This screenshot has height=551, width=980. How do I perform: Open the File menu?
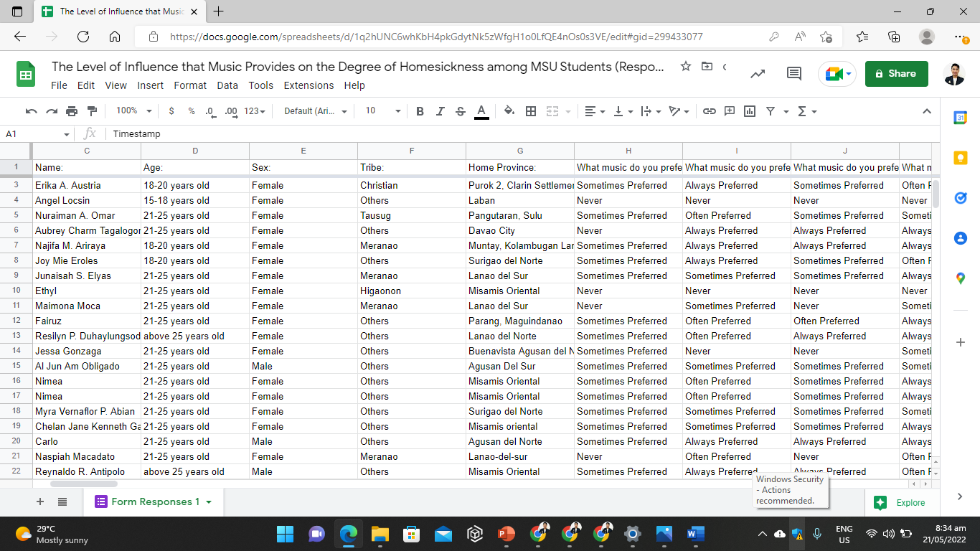point(59,85)
